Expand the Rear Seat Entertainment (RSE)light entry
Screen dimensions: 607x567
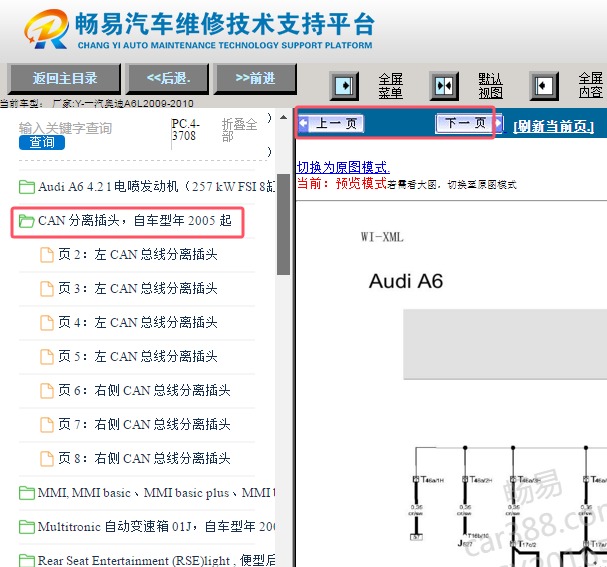pyautogui.click(x=156, y=560)
